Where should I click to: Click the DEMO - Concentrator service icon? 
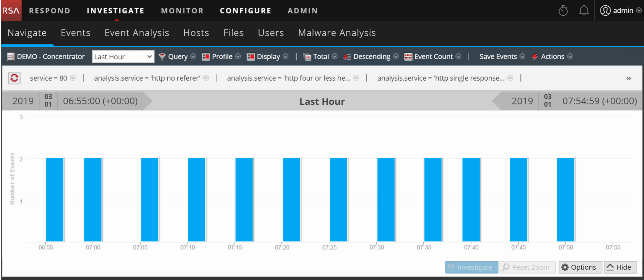click(x=11, y=57)
